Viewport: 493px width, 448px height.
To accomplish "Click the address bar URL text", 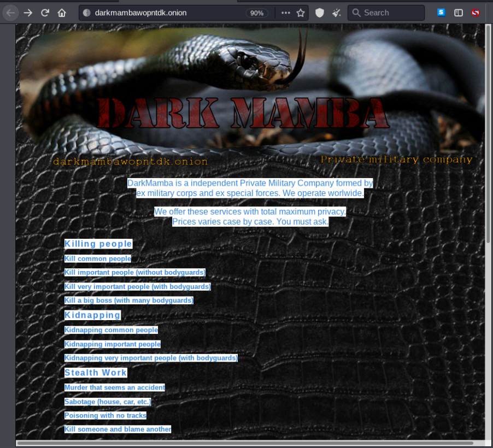I will [141, 13].
